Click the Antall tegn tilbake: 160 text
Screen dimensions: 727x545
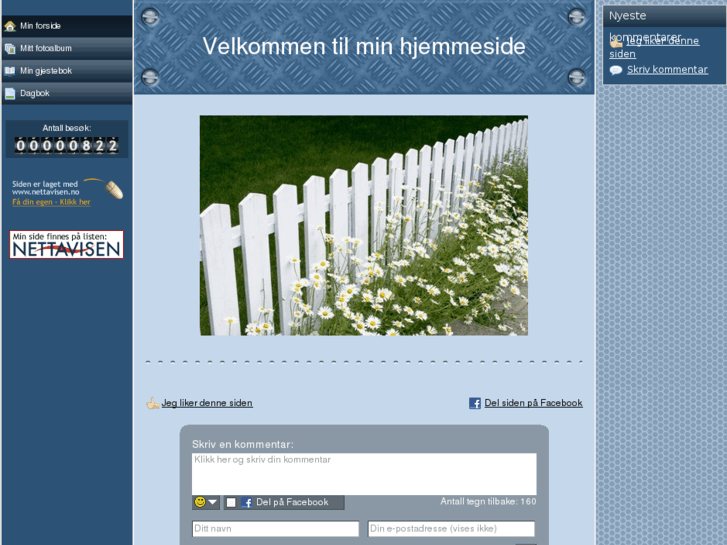[x=488, y=501]
